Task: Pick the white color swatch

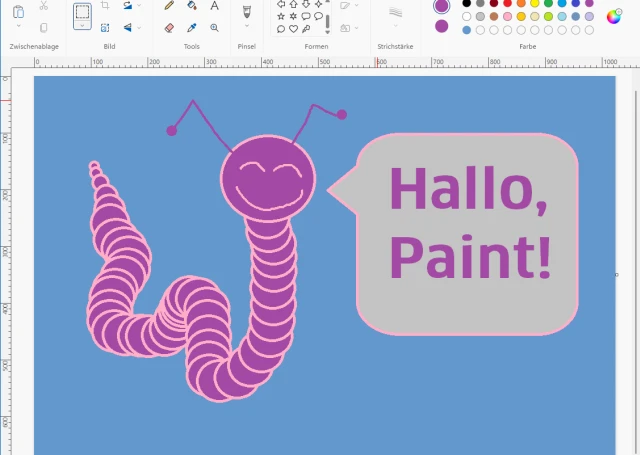Action: 467,16
